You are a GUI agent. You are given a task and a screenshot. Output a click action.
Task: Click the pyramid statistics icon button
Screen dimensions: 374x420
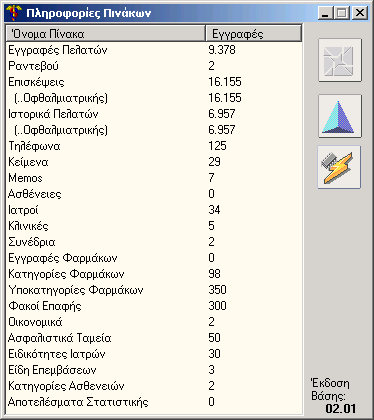(x=340, y=116)
